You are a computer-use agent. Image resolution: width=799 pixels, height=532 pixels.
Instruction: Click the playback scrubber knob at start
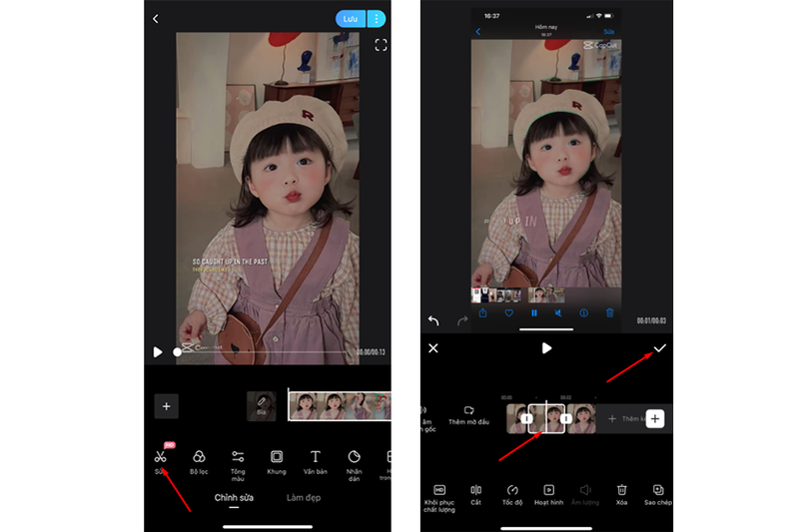point(177,351)
